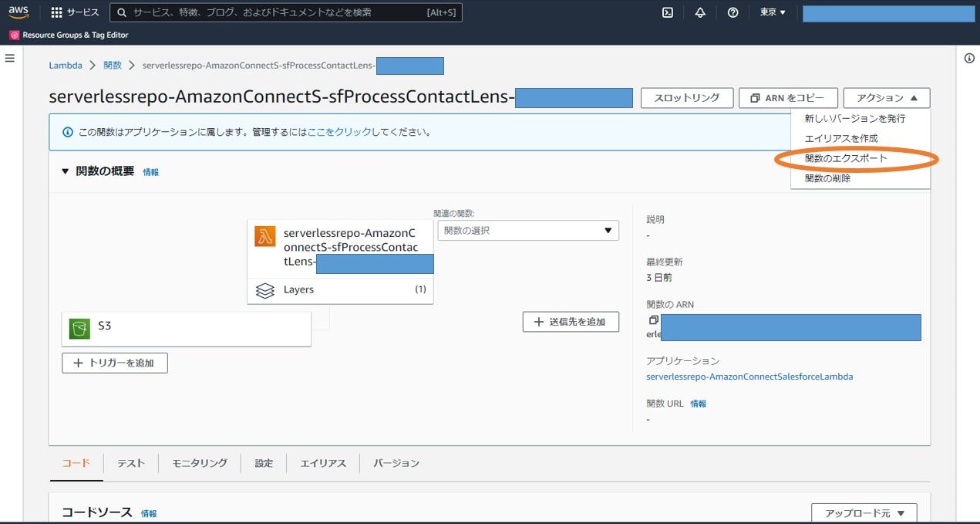Click 情報 link next to コードソース
Viewport: 980px width, 524px height.
149,513
